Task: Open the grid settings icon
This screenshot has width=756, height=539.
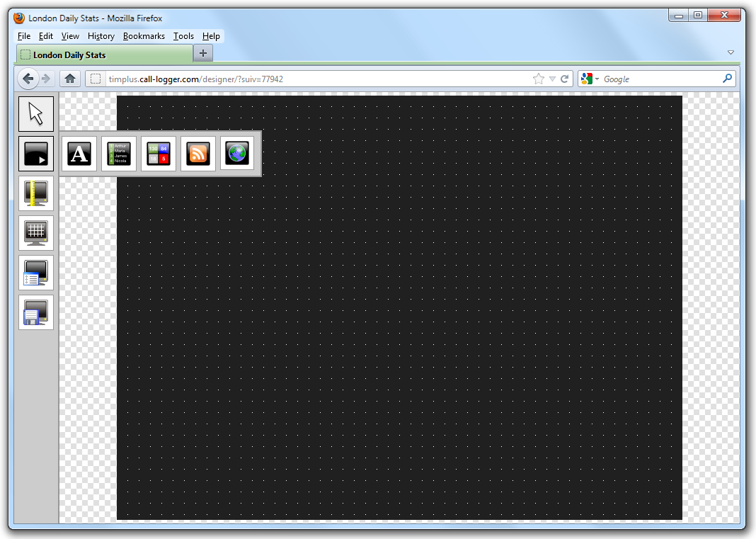Action: [x=36, y=233]
